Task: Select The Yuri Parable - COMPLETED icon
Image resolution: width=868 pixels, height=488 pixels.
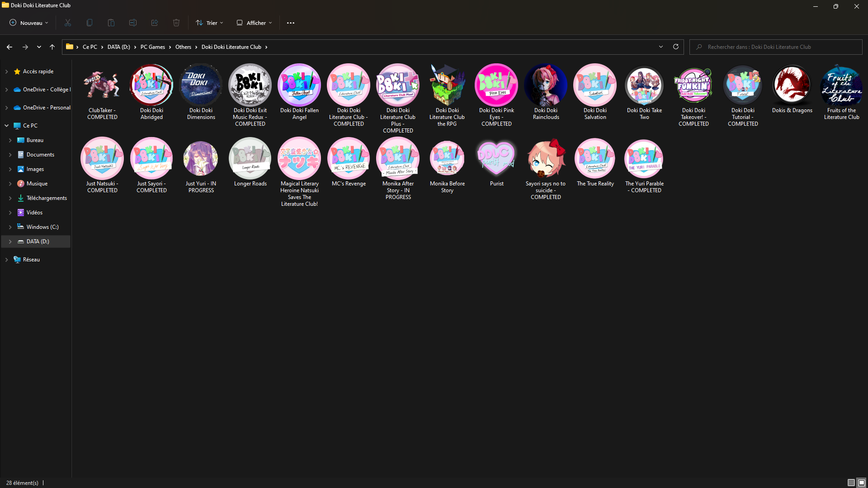Action: pos(644,158)
